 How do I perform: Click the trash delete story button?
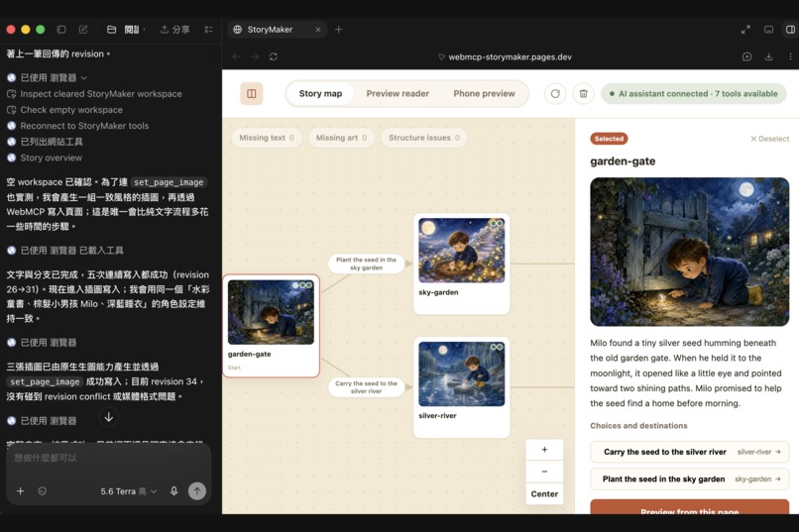click(584, 94)
